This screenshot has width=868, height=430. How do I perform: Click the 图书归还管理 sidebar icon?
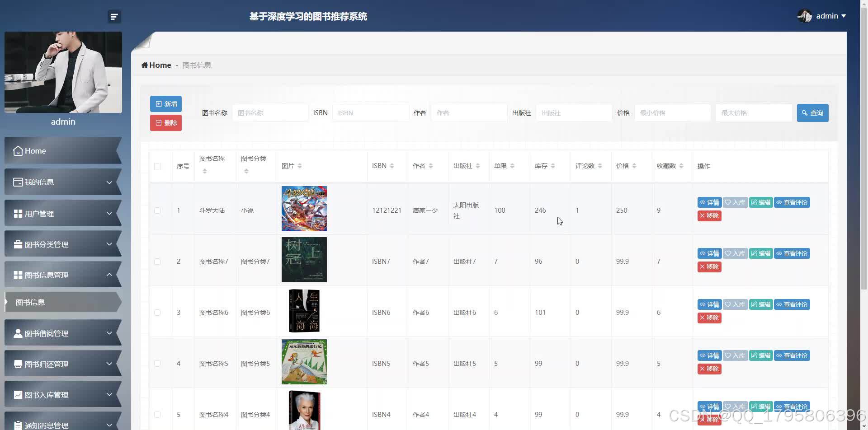18,364
